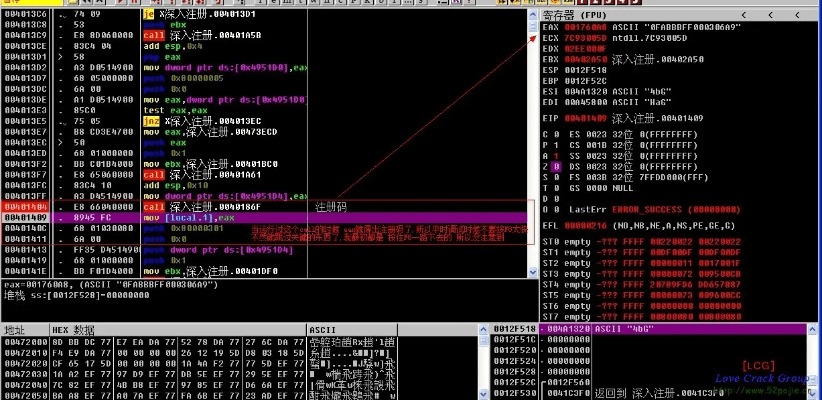Select the 'pop eax' instruction
Image resolution: width=822 pixels, height=400 pixels.
[x=161, y=57]
